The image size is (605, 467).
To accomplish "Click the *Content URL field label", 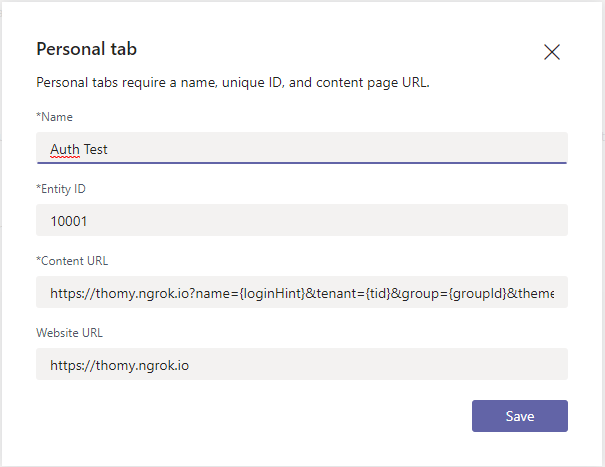I will click(72, 261).
